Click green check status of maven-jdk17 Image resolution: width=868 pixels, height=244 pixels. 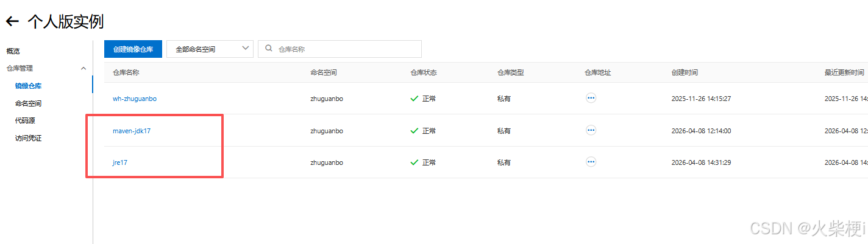tap(414, 130)
